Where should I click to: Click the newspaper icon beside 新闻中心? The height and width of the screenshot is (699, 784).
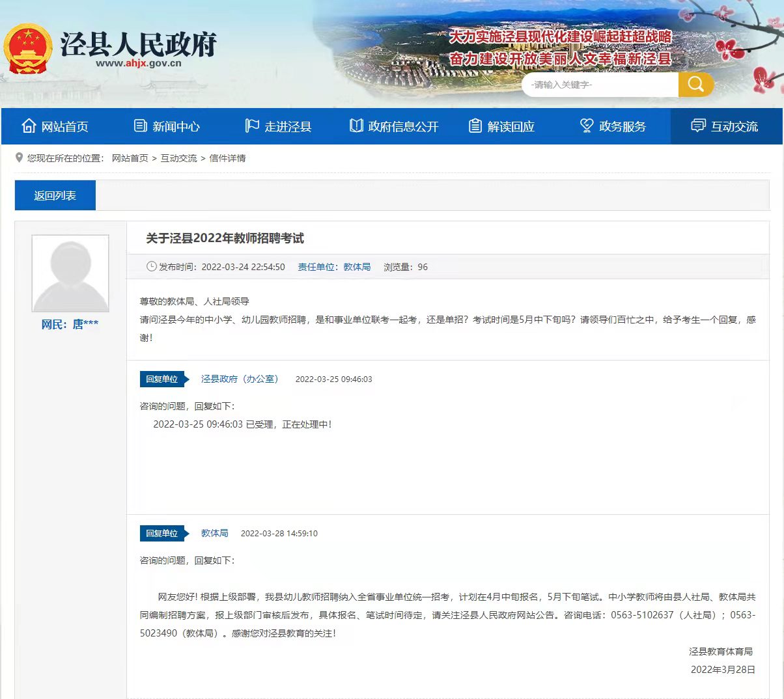pos(141,126)
